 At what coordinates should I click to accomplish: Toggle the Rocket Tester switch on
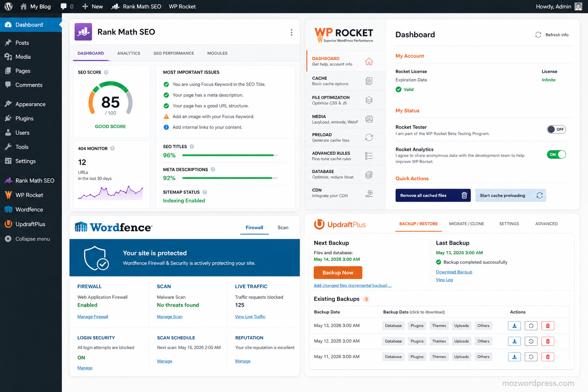556,129
